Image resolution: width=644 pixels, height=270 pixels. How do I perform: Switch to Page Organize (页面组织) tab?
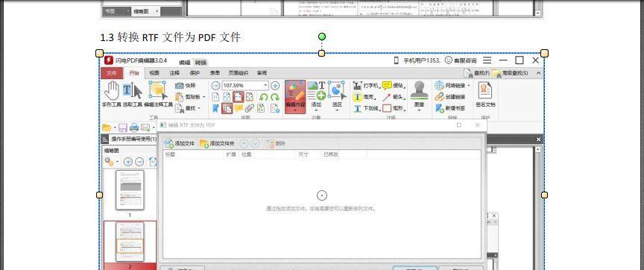(239, 73)
